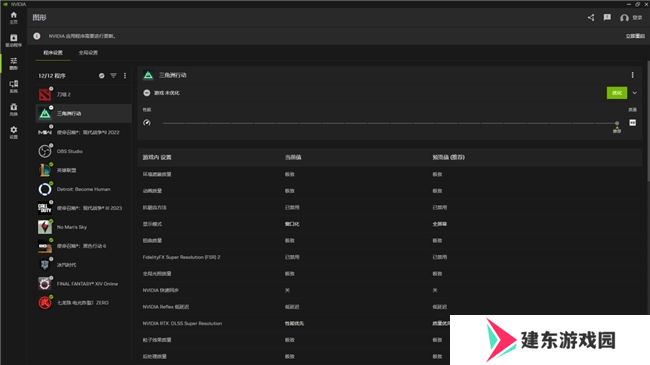
Task: Open the selected game's three-dot options menu
Action: (632, 75)
